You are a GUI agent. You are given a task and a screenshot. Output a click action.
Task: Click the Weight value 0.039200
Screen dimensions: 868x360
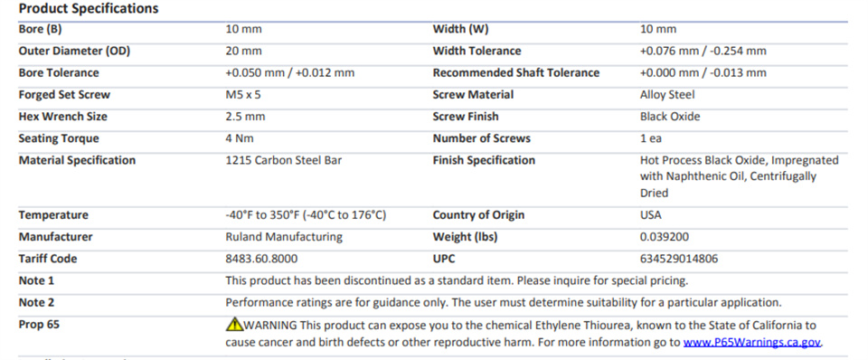point(665,237)
